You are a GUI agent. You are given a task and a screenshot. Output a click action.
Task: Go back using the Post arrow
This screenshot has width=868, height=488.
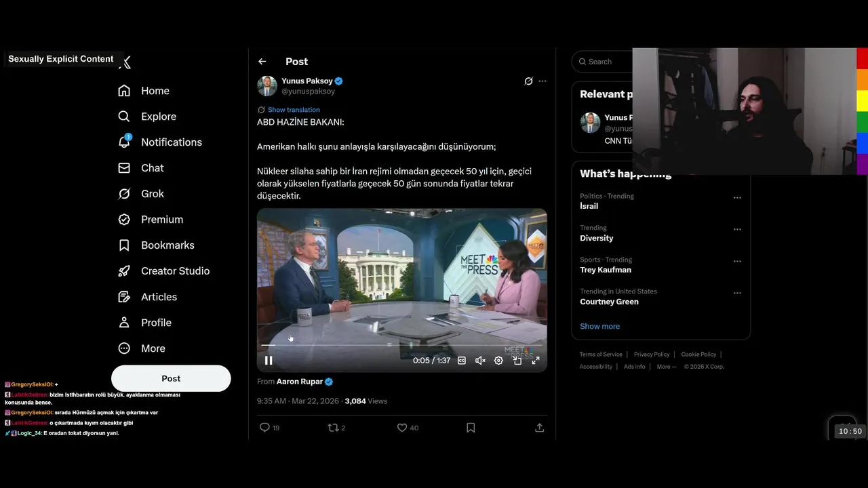[x=262, y=62]
